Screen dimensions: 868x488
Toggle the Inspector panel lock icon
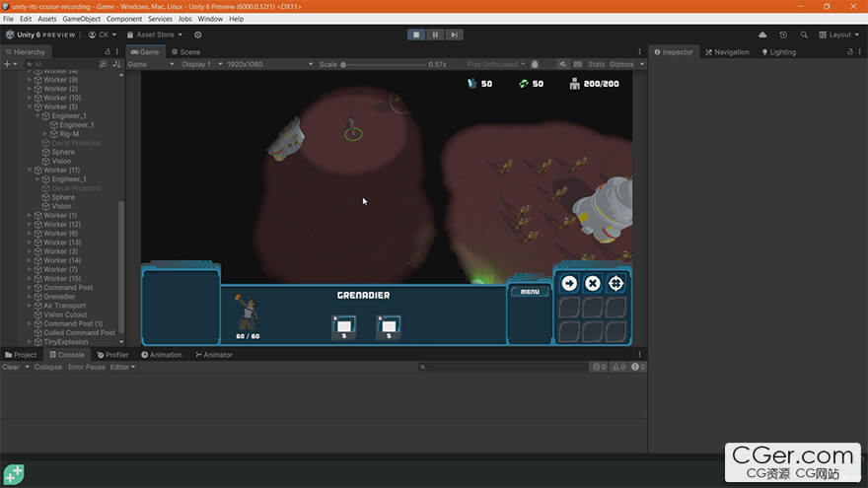pos(850,51)
